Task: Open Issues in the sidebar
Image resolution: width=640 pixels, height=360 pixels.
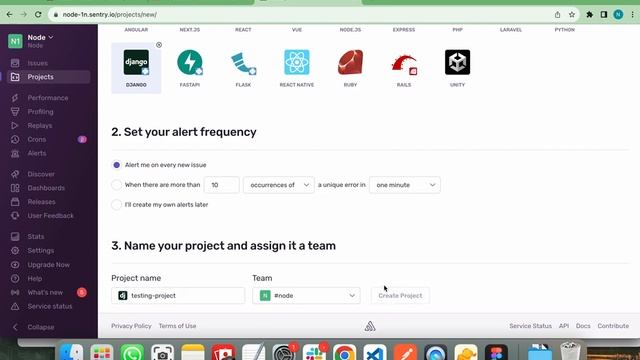Action: click(38, 63)
